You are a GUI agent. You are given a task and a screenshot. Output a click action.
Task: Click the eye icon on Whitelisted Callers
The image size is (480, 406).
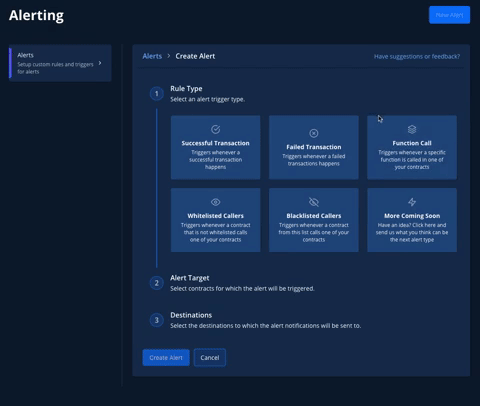coord(215,202)
